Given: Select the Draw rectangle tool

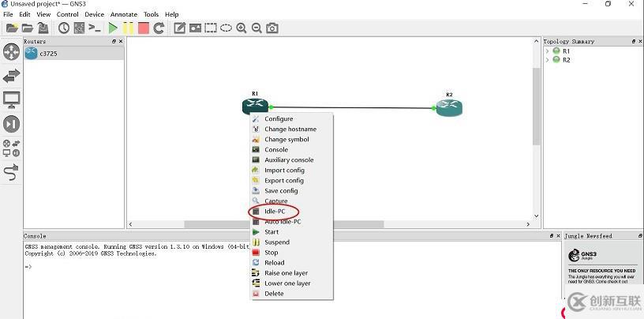Looking at the screenshot, I should [211, 28].
